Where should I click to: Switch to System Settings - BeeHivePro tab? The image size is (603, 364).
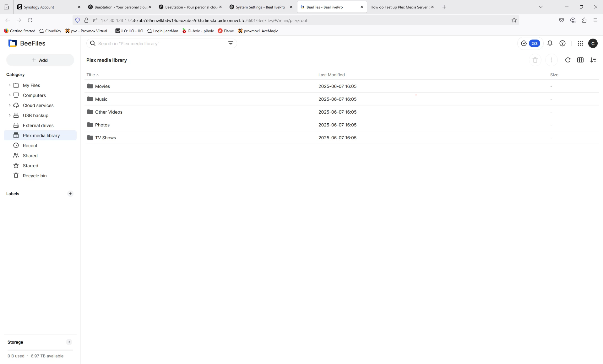coord(260,7)
